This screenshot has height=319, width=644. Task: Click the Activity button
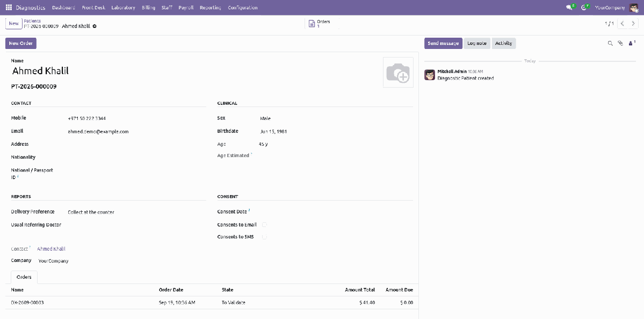click(x=503, y=43)
